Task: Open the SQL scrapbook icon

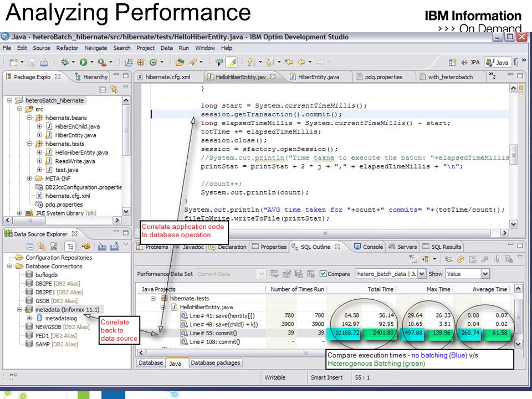Action: pos(54,247)
